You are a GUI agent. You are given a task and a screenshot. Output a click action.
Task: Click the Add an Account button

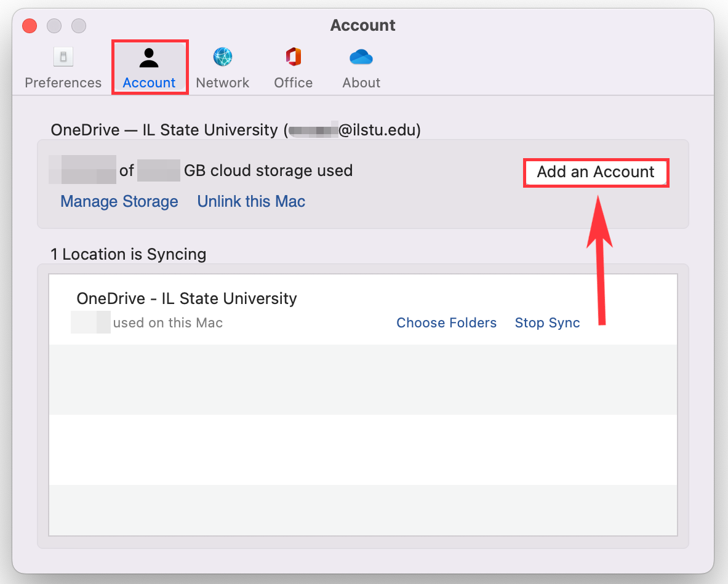(x=596, y=172)
